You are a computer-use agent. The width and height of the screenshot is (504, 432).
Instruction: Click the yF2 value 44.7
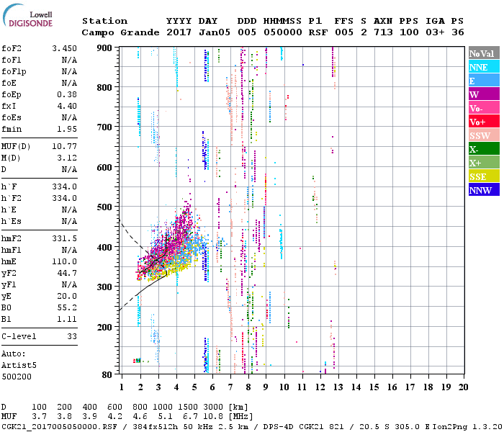coord(67,273)
